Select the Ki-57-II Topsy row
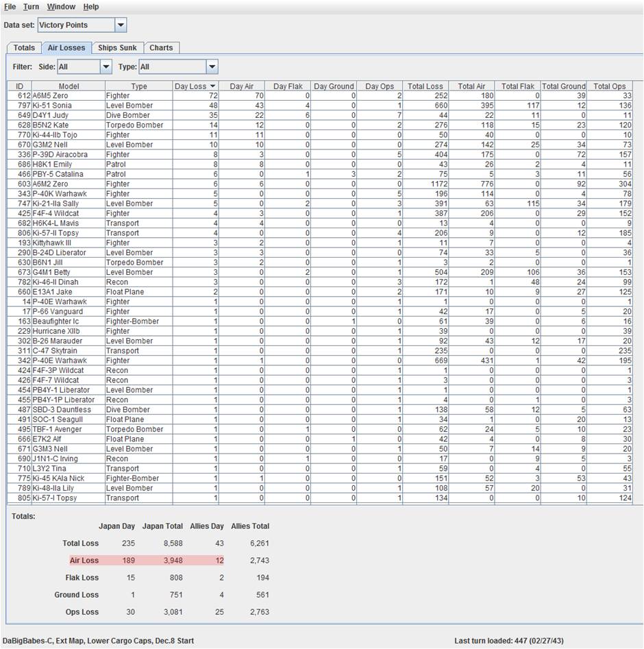 click(x=320, y=233)
